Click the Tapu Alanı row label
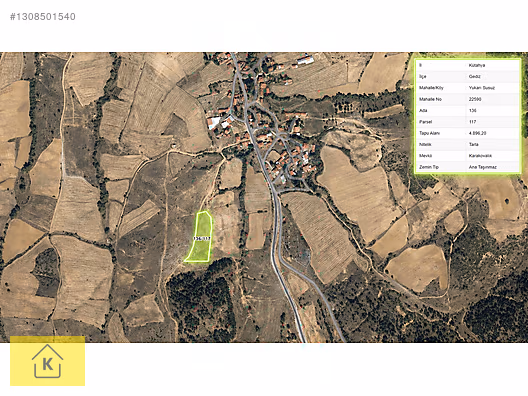Viewport: 528px width, 396px height. (x=429, y=133)
